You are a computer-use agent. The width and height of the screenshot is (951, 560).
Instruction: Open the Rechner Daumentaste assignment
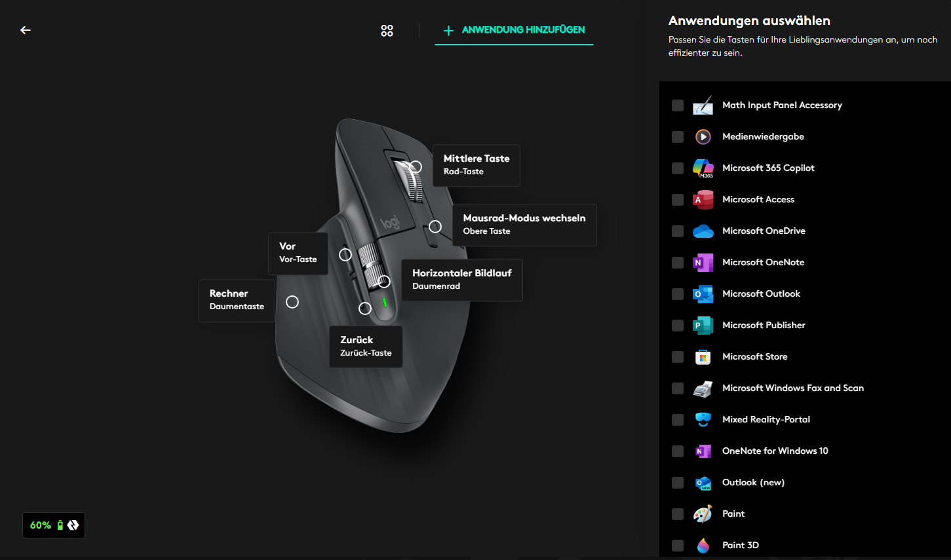tap(237, 301)
